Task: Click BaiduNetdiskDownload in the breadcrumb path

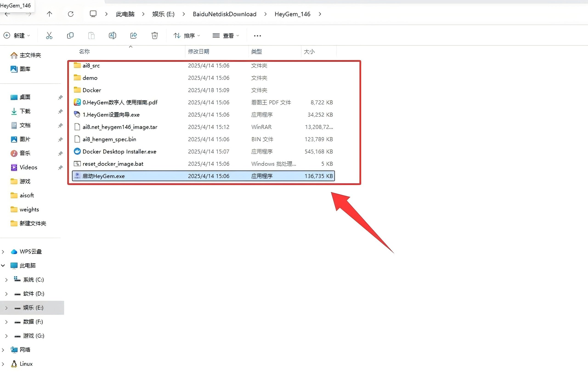Action: pos(224,14)
